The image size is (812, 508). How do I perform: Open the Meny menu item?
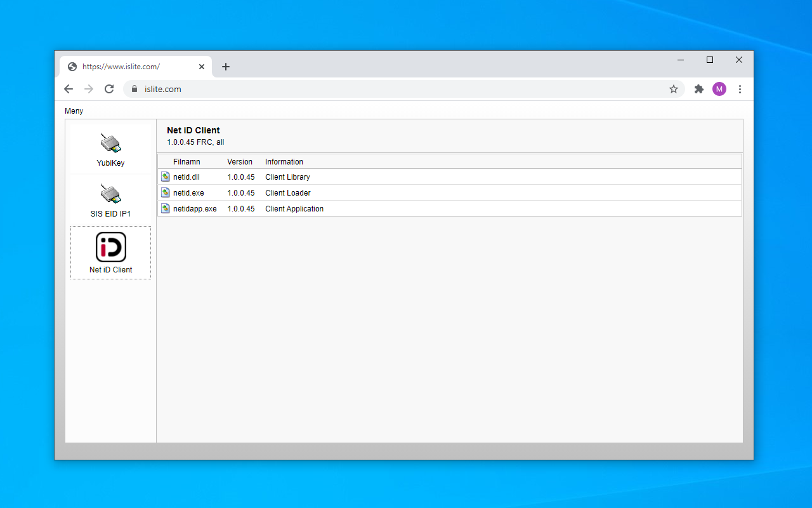pyautogui.click(x=74, y=110)
